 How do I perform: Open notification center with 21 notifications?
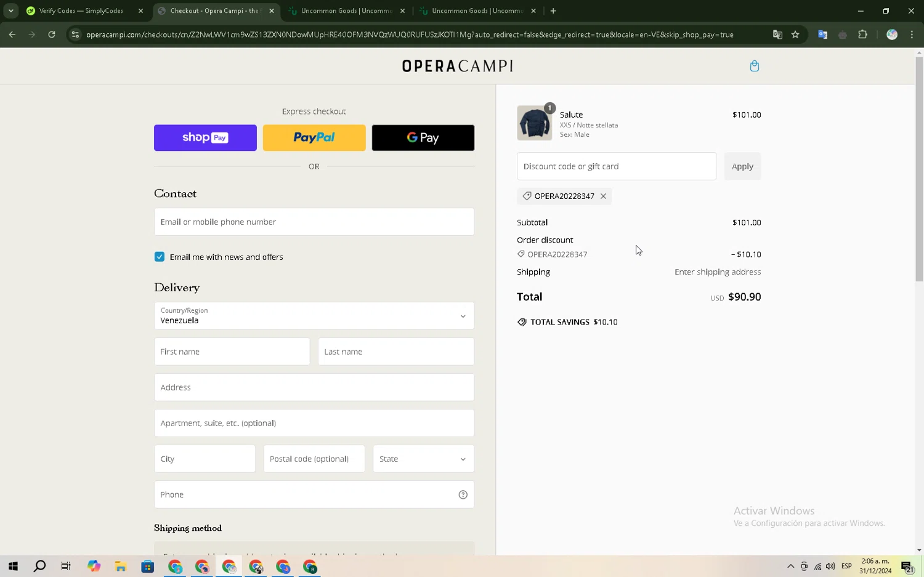tap(907, 567)
